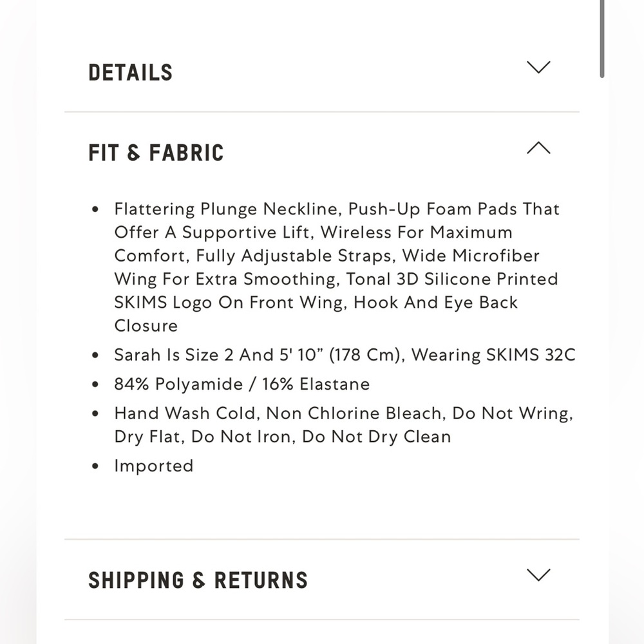
Task: Click the FIT & FABRIC heading
Action: [156, 153]
